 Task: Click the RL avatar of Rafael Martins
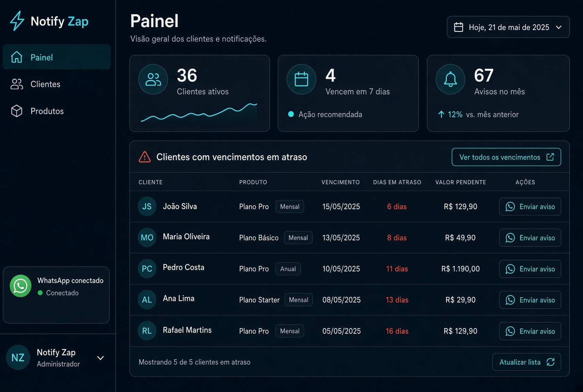click(x=147, y=331)
